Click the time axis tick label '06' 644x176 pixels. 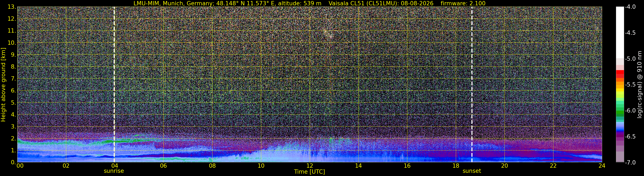click(163, 166)
